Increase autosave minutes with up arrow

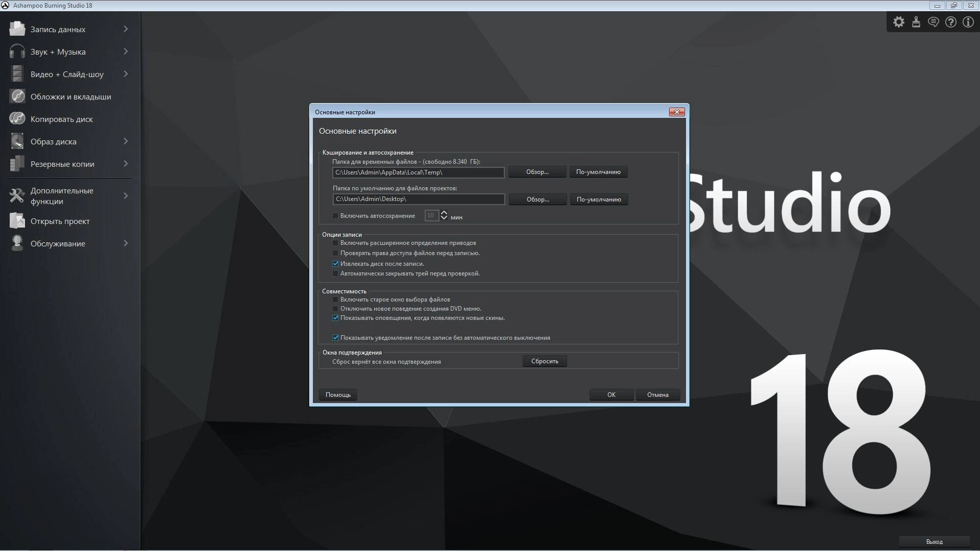[444, 213]
